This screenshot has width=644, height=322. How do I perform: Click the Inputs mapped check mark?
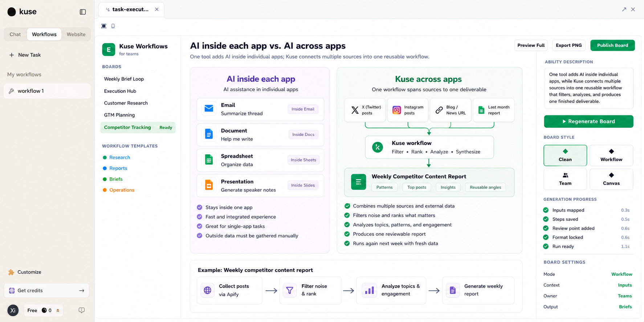pos(546,210)
